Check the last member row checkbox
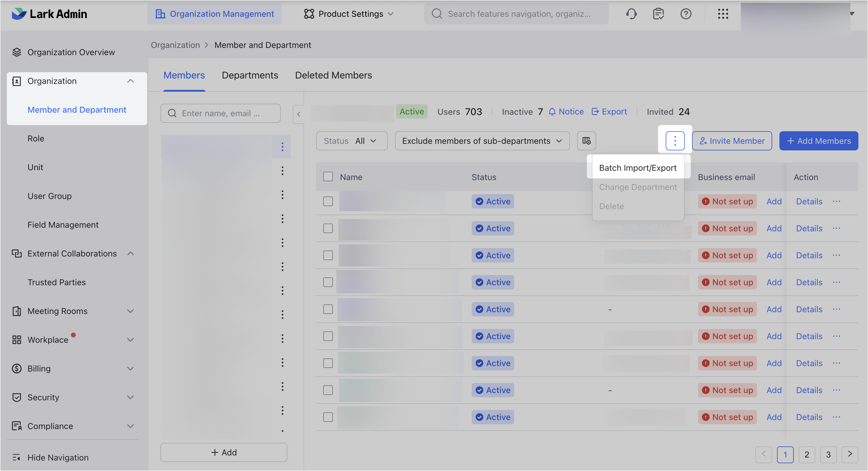868x471 pixels. pos(328,417)
